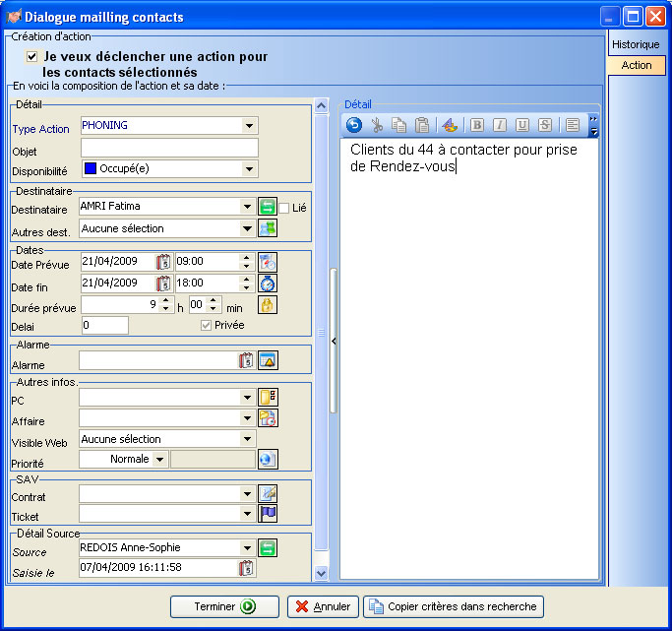The width and height of the screenshot is (672, 631).
Task: Open the Source dropdown
Action: pos(247,548)
